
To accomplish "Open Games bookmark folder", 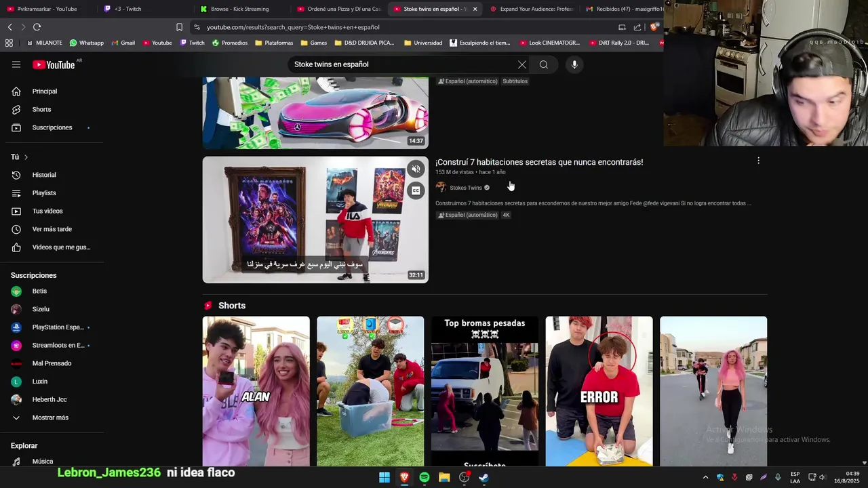I will coord(313,43).
